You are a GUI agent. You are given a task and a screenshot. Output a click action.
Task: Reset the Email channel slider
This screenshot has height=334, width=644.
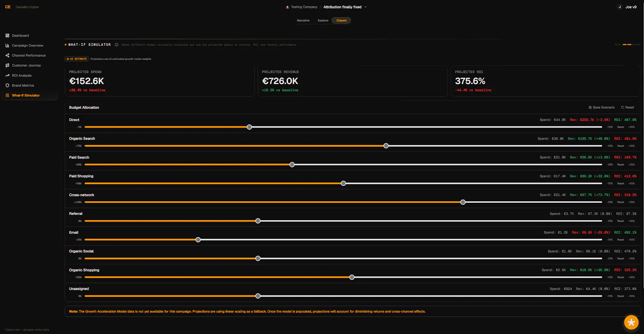click(x=621, y=240)
